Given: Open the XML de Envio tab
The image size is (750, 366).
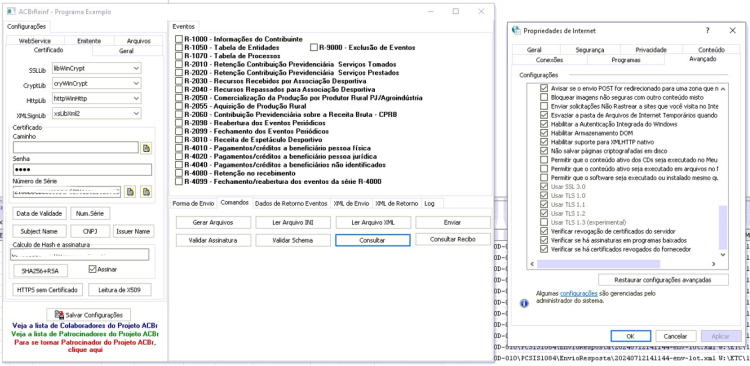Looking at the screenshot, I should tap(351, 203).
